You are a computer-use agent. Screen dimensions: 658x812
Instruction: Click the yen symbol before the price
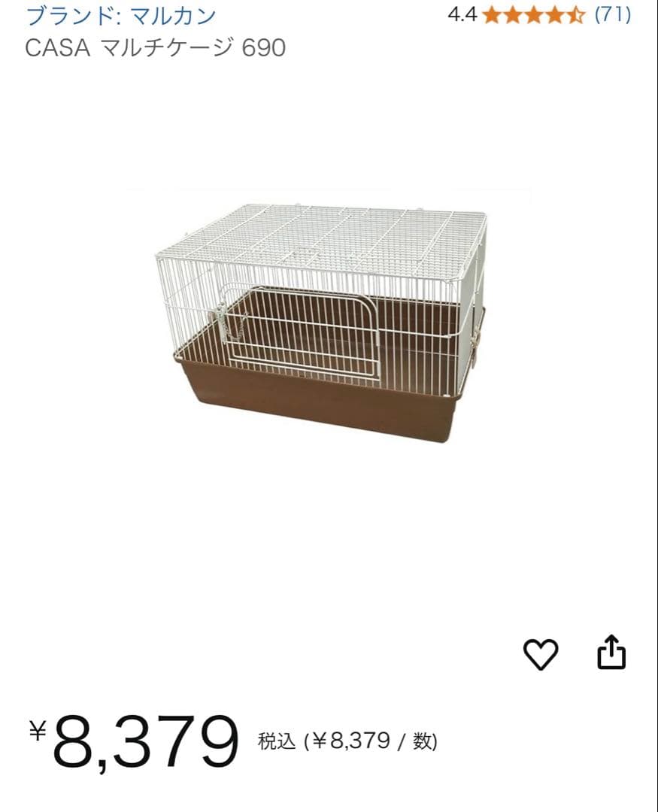38,730
